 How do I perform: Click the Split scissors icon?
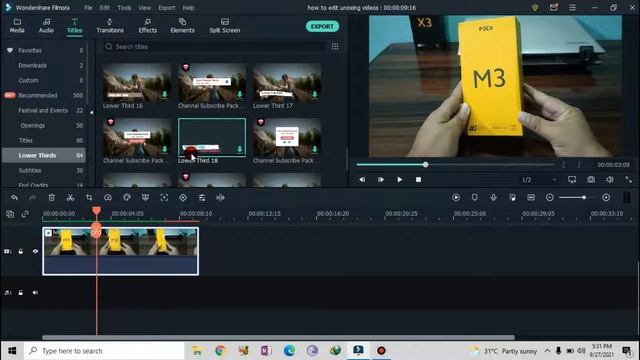point(70,198)
